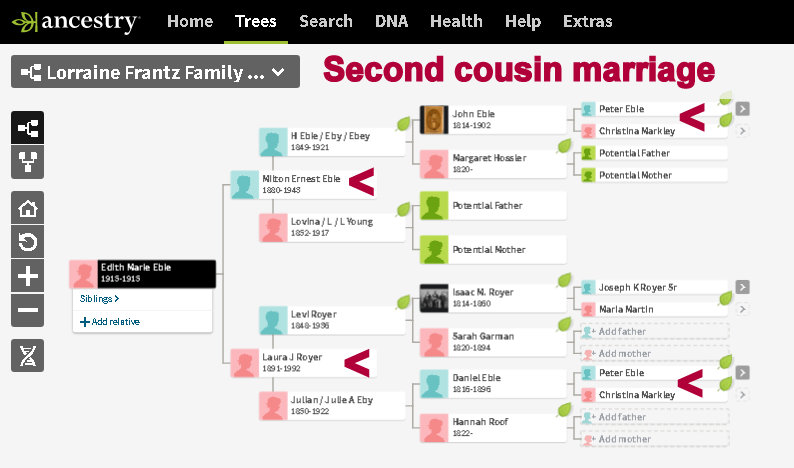Switch to family view icon

pos(28,163)
